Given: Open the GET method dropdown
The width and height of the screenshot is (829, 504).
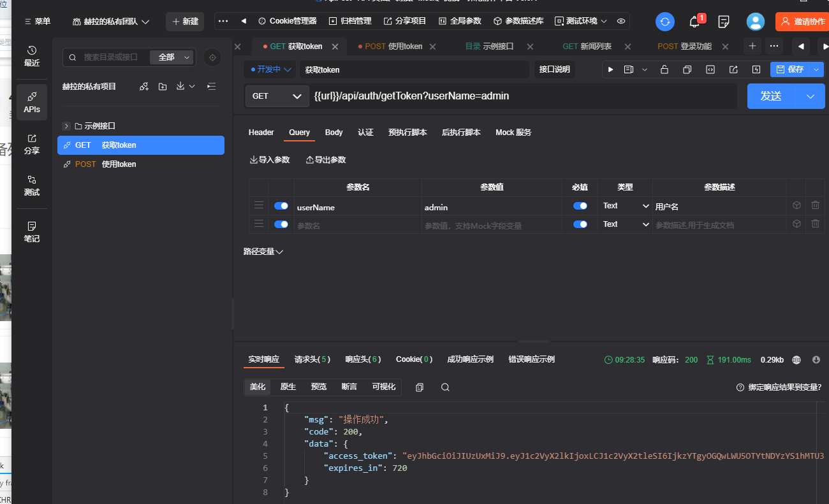Looking at the screenshot, I should pos(277,96).
